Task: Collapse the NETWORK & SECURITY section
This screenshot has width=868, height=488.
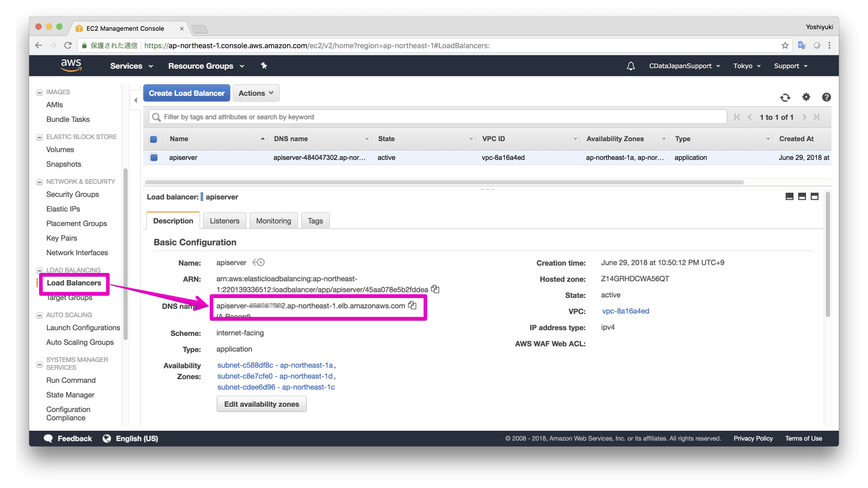Action: pos(39,182)
